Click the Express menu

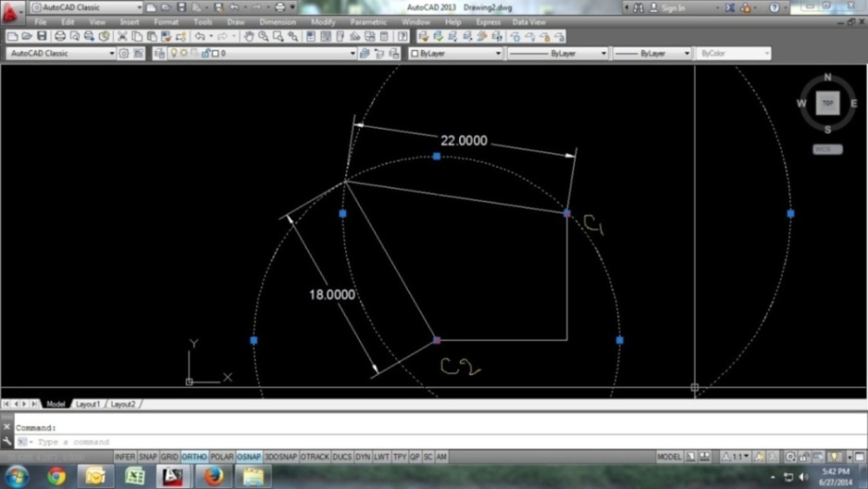488,22
